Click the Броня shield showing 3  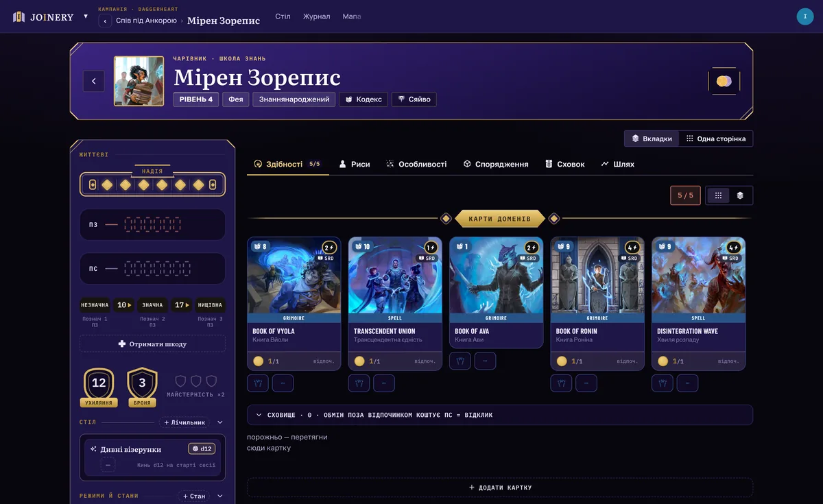pyautogui.click(x=142, y=387)
